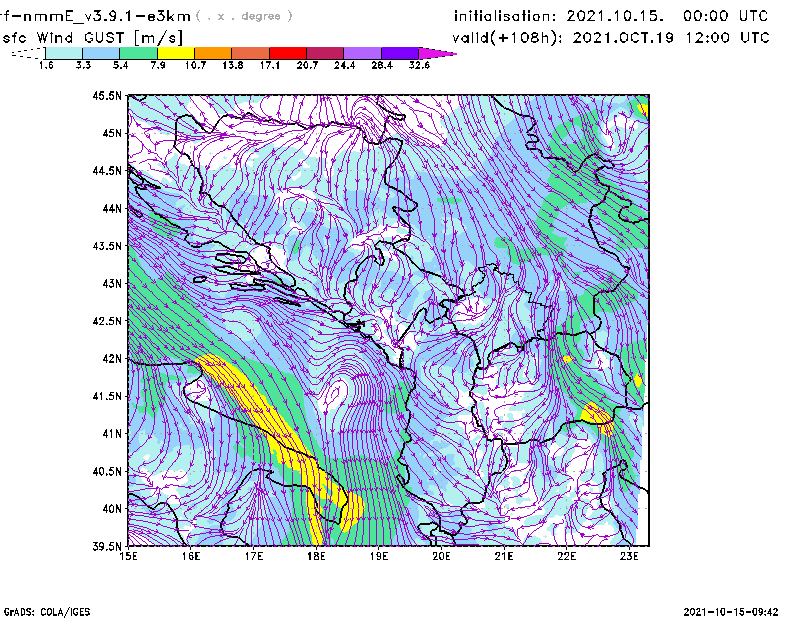This screenshot has width=800, height=618.
Task: Click the 23E longitude label
Action: tap(629, 556)
